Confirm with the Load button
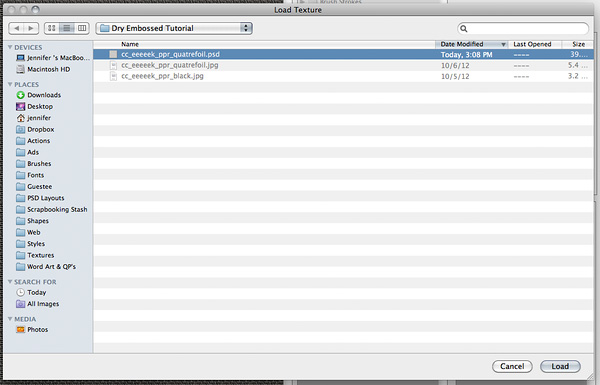This screenshot has height=385, width=600. tap(560, 366)
